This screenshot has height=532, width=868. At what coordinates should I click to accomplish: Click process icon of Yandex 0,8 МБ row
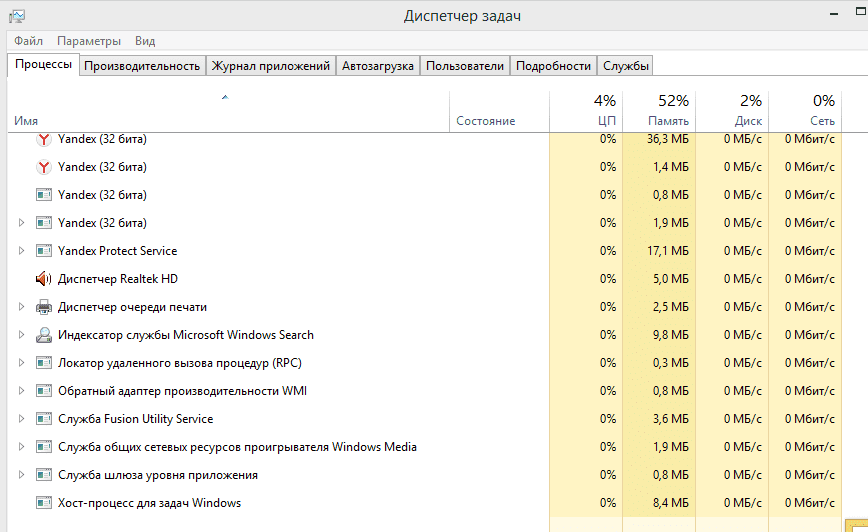tap(44, 195)
